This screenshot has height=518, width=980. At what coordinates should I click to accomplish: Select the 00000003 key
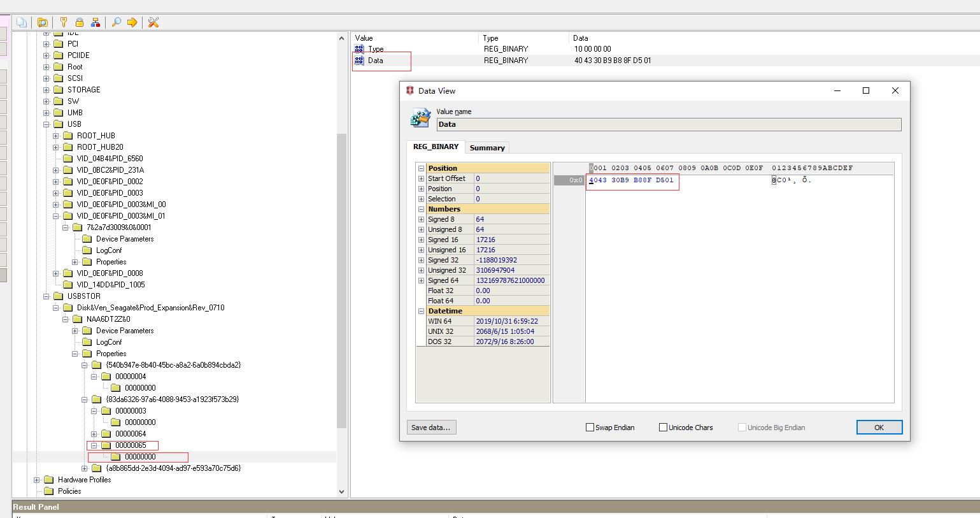click(131, 411)
